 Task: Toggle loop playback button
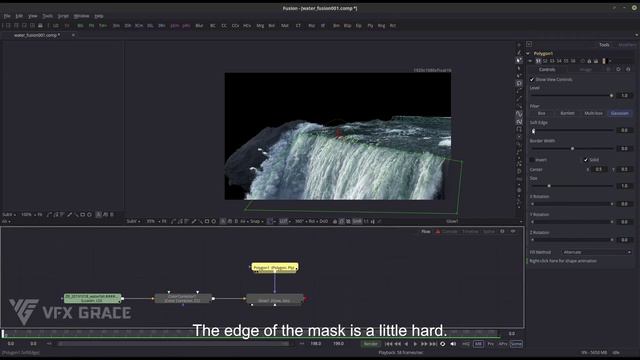pos(442,344)
